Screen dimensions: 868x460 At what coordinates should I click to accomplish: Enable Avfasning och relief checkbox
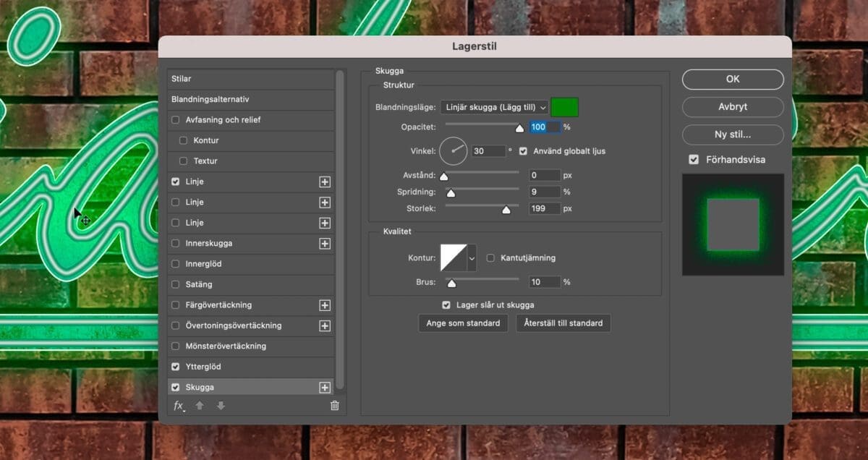pos(176,120)
